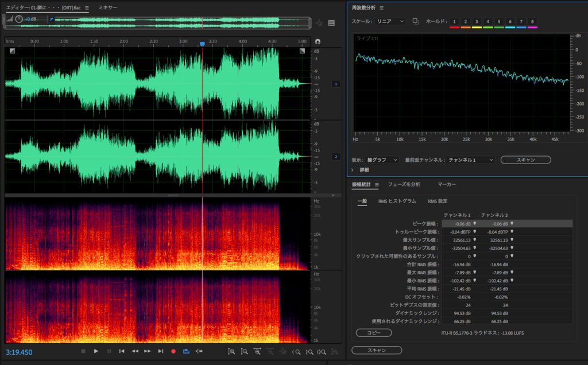Screen dimensions: 588x365
Task: Click スキャン button below amplitude statistics
Action: coord(377,351)
